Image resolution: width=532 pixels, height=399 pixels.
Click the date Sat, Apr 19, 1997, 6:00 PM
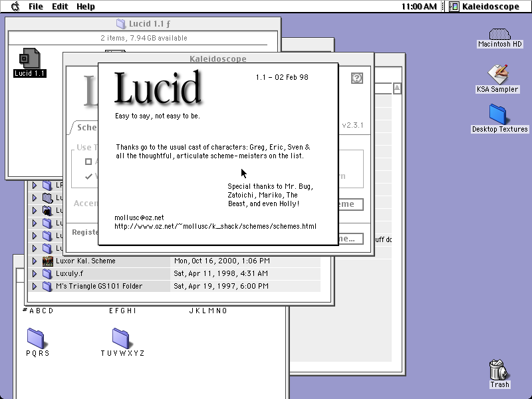[221, 286]
